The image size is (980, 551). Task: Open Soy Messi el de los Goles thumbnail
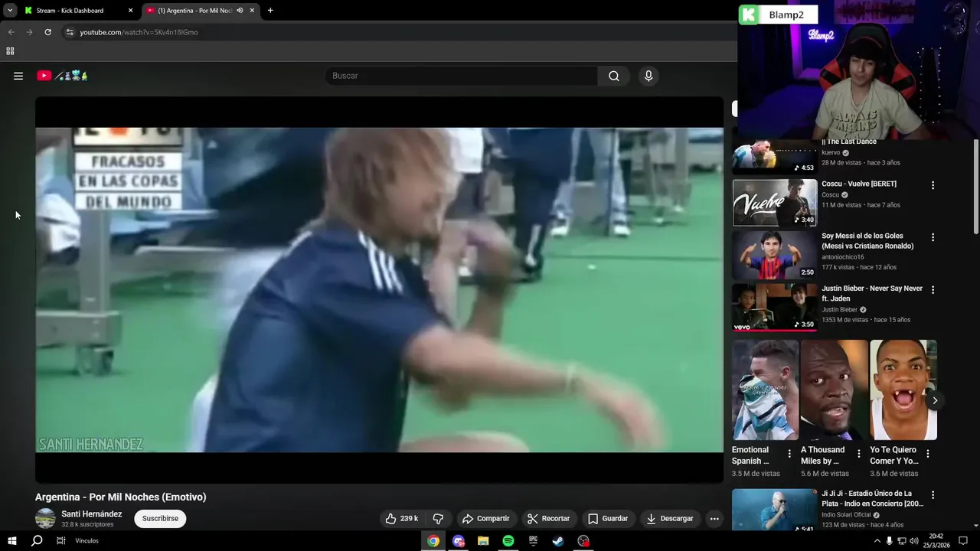[x=775, y=256]
